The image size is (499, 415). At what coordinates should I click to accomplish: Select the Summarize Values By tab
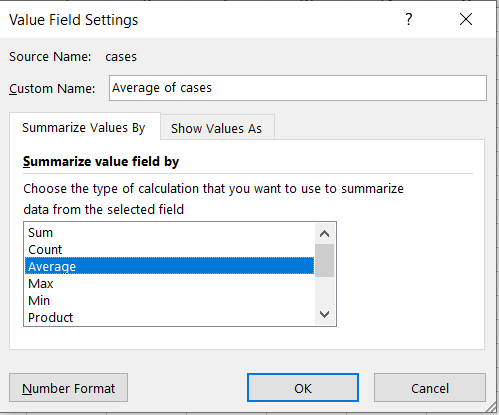tap(85, 128)
